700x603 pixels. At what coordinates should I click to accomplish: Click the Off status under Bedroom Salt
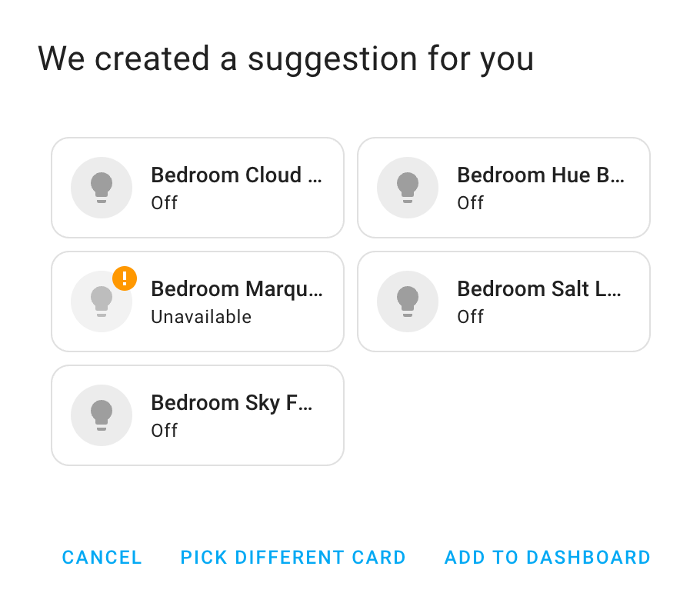pyautogui.click(x=471, y=317)
